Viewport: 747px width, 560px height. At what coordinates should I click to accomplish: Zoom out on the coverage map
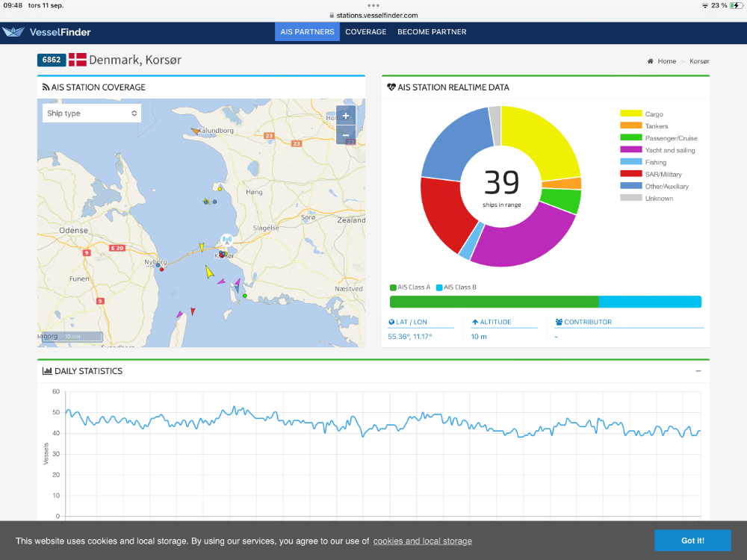point(345,135)
